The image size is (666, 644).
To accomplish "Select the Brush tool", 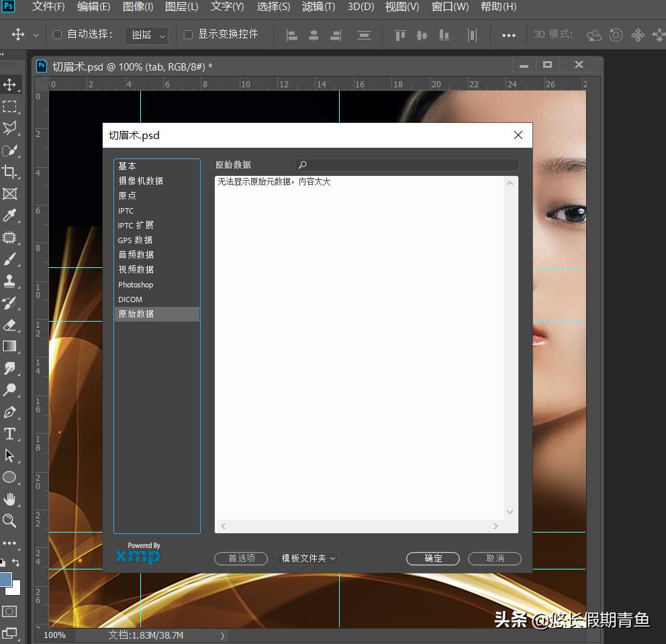I will [x=11, y=261].
